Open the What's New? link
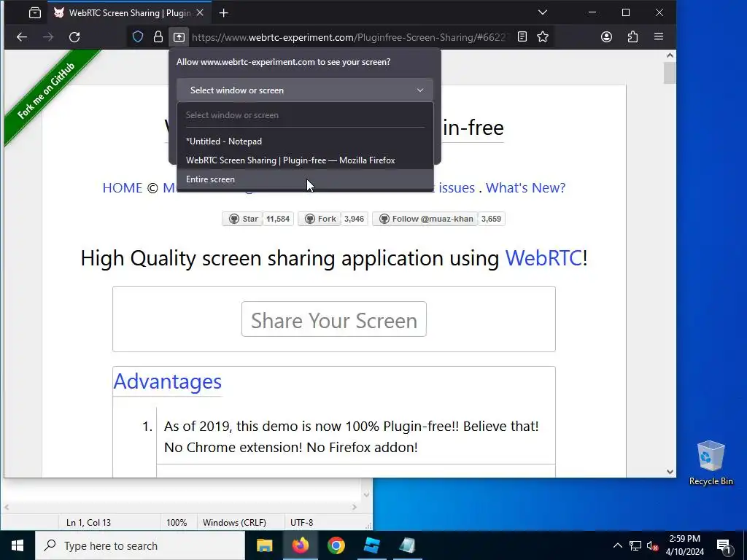 [x=525, y=187]
